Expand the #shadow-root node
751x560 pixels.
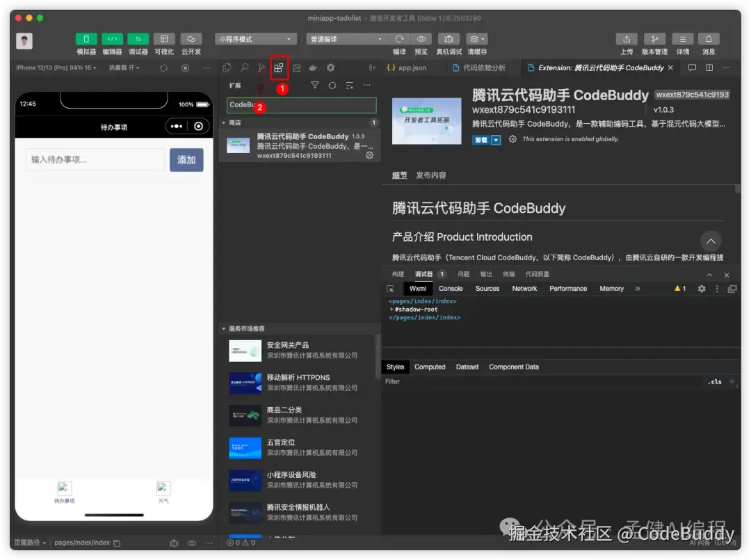pyautogui.click(x=391, y=310)
